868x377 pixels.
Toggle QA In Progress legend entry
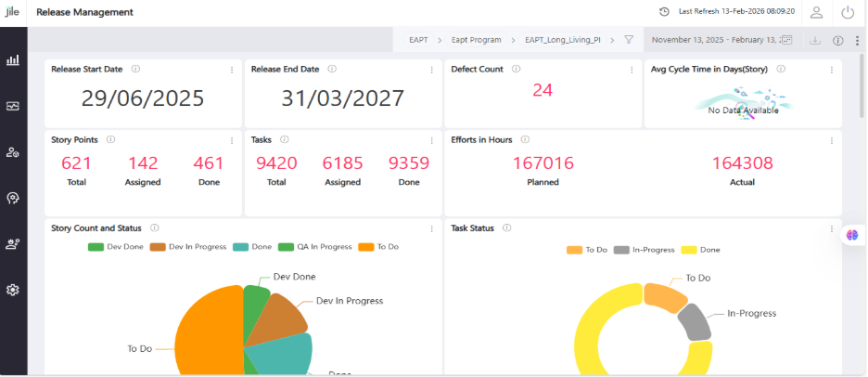click(315, 247)
